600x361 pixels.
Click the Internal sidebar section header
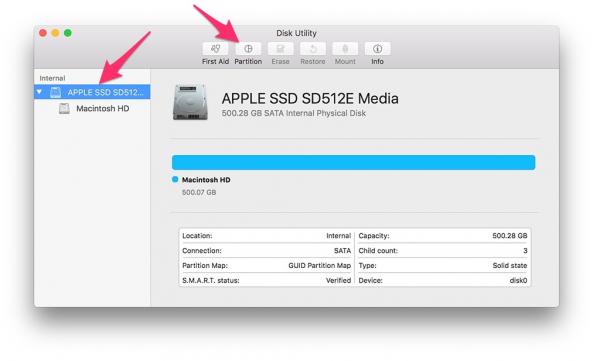click(52, 78)
